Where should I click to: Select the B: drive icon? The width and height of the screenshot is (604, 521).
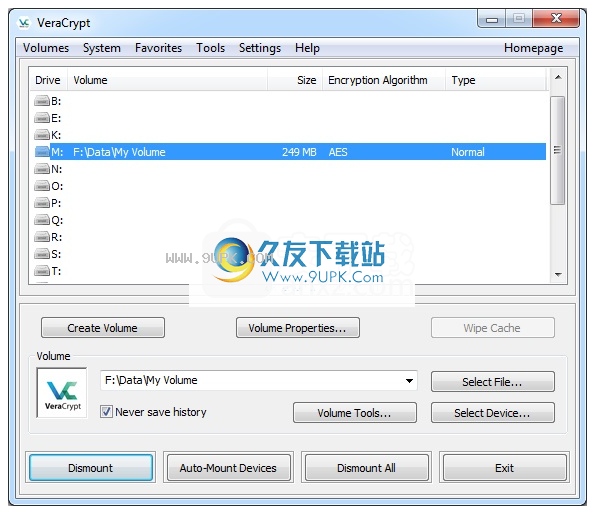pyautogui.click(x=42, y=101)
